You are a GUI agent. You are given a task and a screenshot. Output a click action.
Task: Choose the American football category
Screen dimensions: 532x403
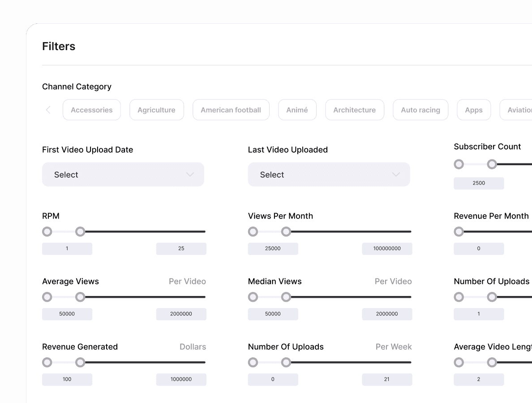231,110
